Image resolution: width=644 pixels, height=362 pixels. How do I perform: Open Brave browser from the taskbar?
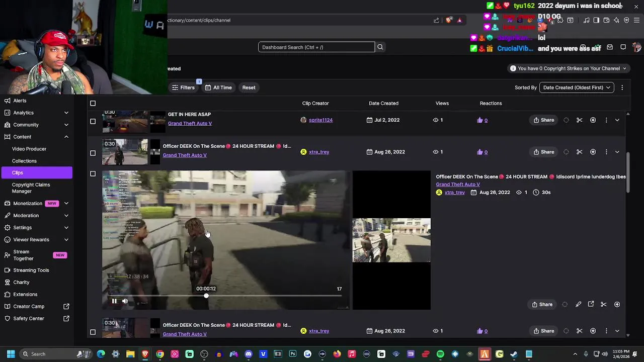click(145, 354)
